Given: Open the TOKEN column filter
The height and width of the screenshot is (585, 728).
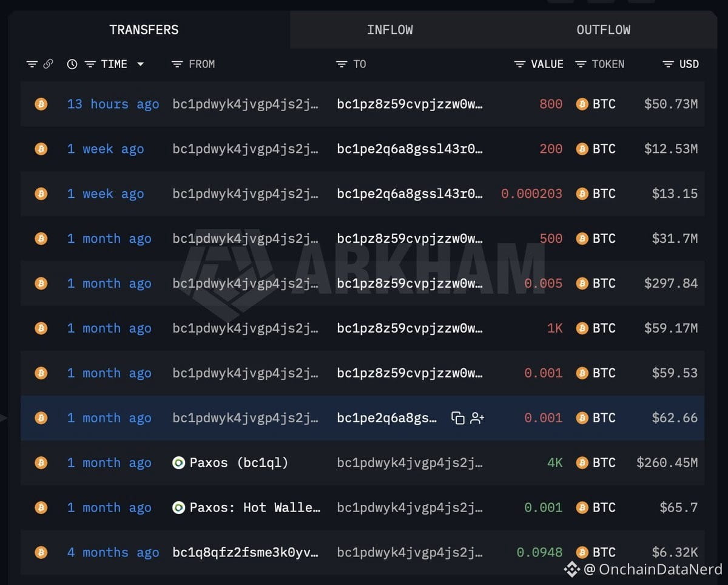Looking at the screenshot, I should click(581, 64).
